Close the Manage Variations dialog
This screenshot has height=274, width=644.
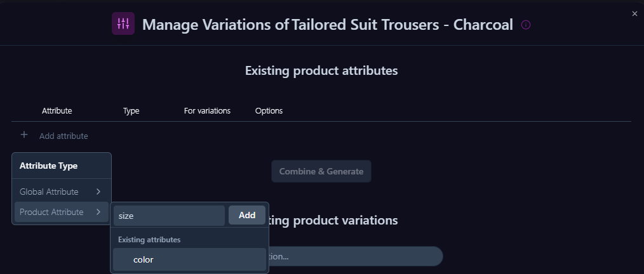(x=634, y=13)
